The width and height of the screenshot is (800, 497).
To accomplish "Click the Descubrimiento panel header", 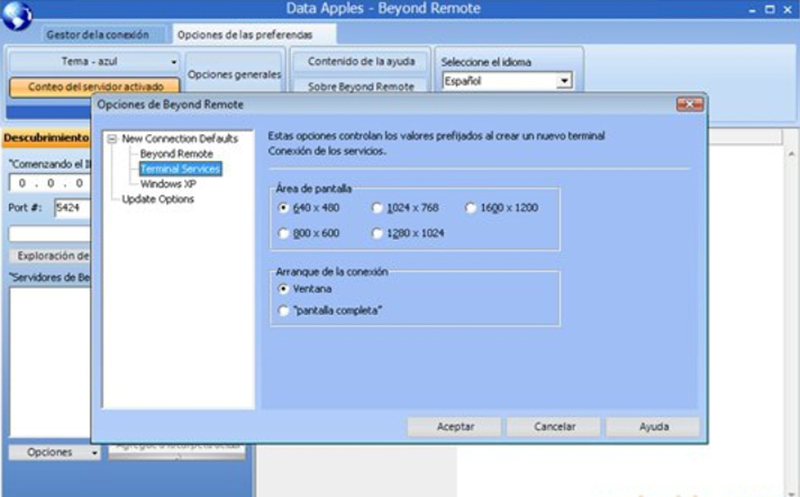I will [x=46, y=138].
